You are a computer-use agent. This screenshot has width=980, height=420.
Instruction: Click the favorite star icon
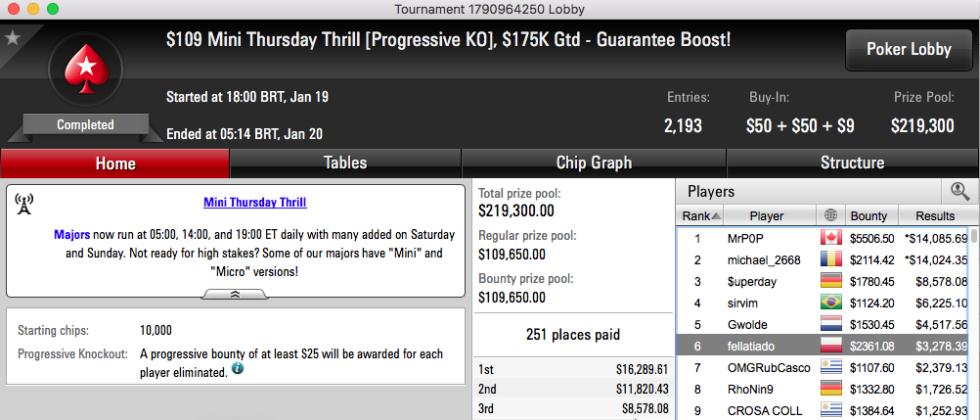pos(13,38)
